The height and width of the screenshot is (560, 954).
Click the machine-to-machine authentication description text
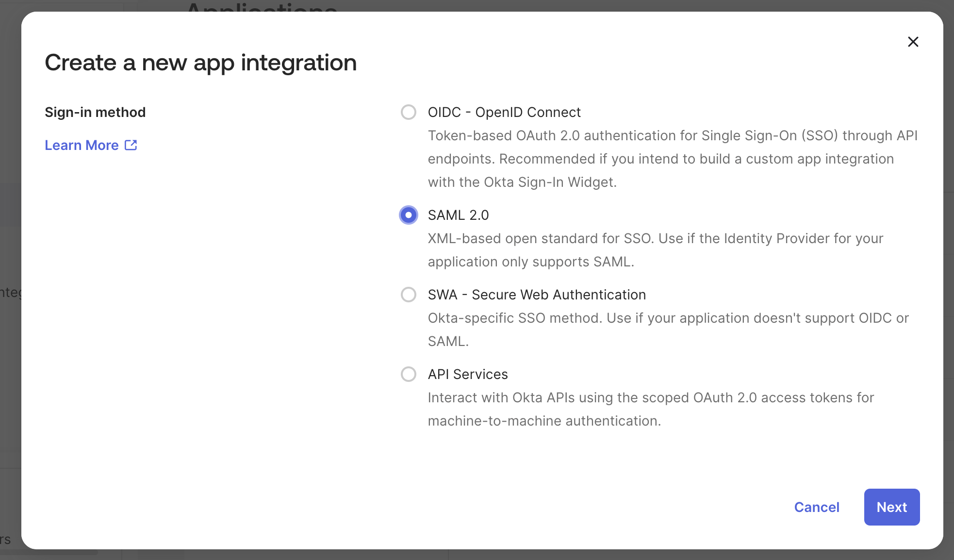(650, 409)
